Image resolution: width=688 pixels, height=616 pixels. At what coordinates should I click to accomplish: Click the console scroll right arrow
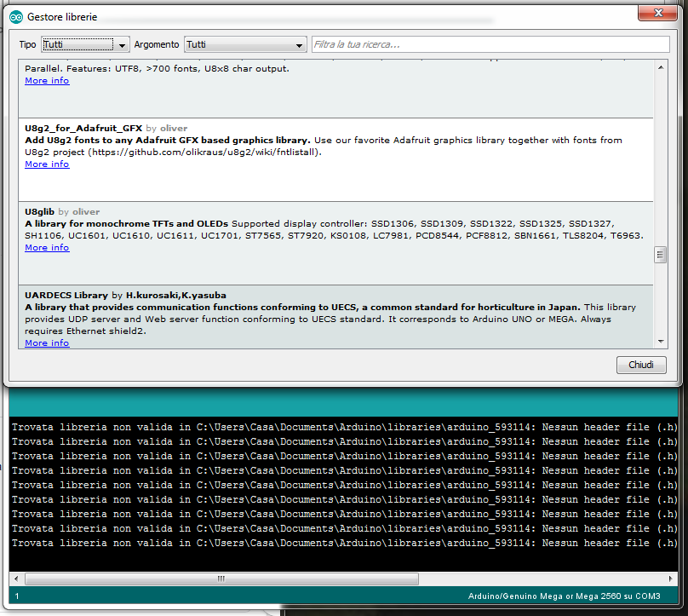670,579
